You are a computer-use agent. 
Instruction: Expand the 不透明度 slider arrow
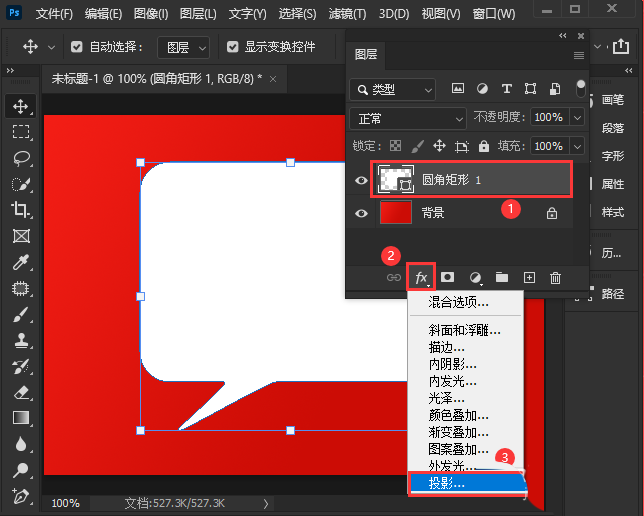point(577,118)
